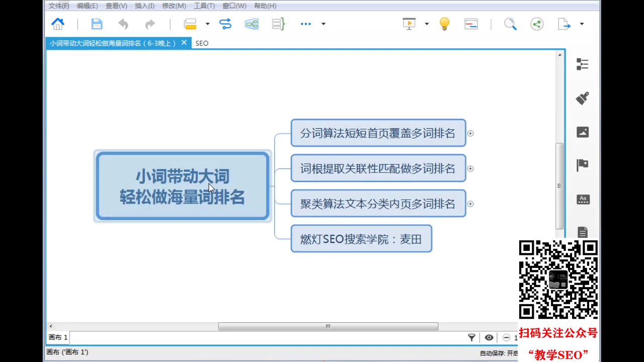The height and width of the screenshot is (362, 644).
Task: Open the more insert options ellipsis
Action: [306, 24]
